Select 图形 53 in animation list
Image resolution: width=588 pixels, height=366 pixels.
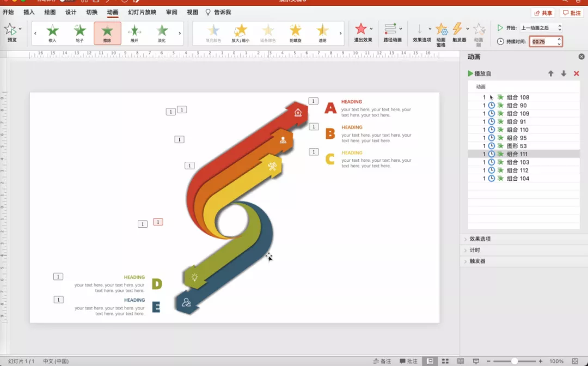524,146
